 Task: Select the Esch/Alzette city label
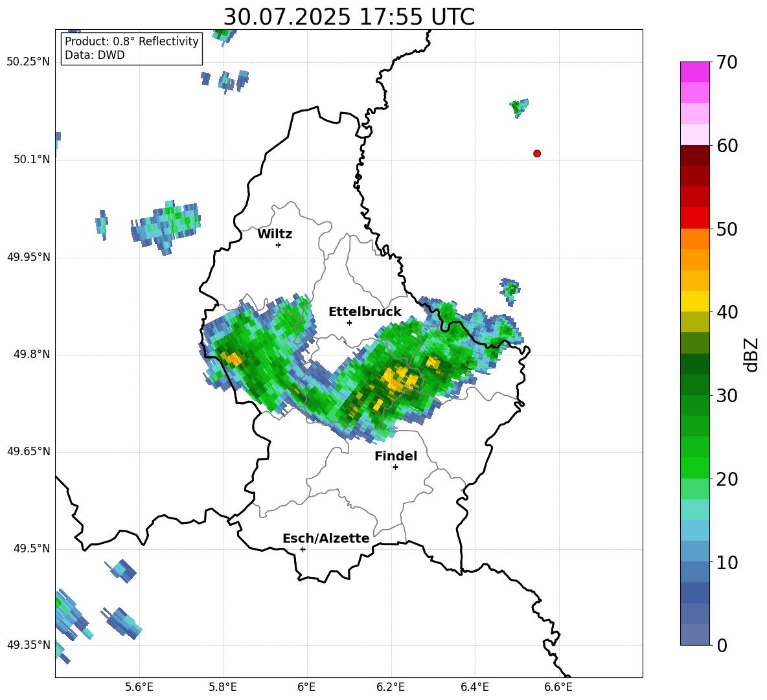(x=326, y=539)
